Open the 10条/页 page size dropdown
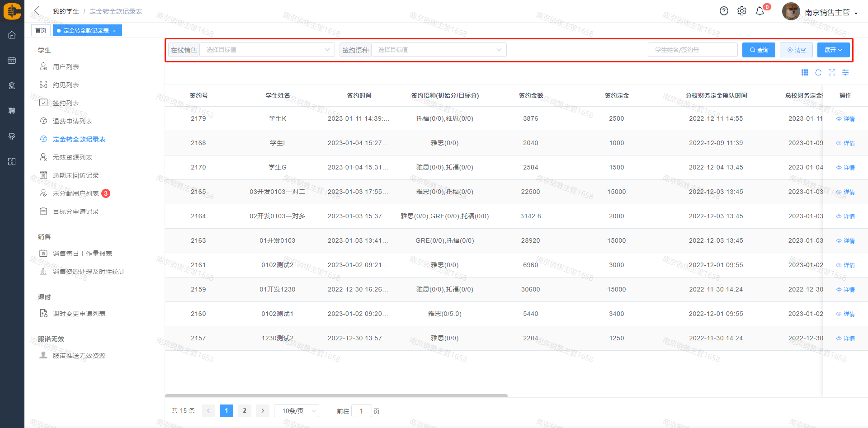The image size is (868, 428). (x=297, y=411)
